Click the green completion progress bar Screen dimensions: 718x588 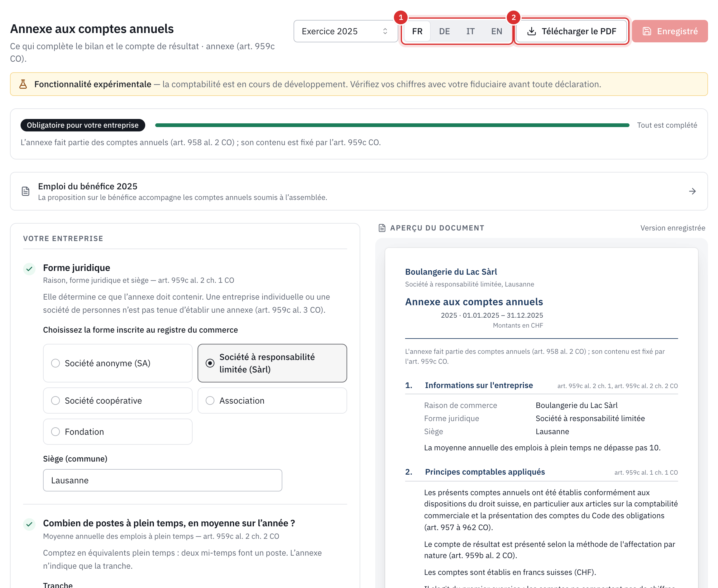(x=392, y=125)
